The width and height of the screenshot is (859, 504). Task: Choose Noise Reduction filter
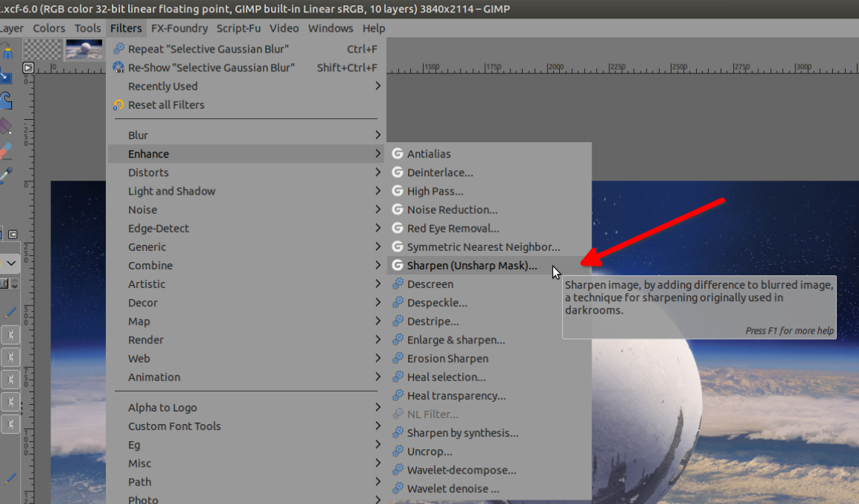click(489, 209)
